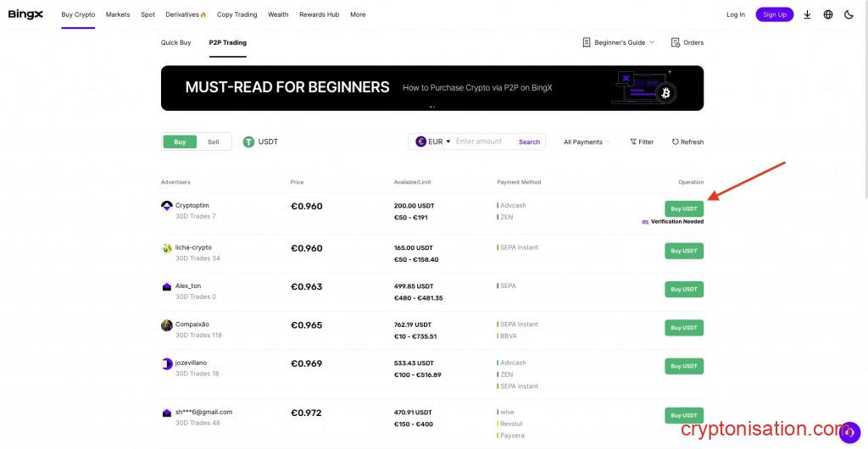Open the Derivatives menu

186,14
